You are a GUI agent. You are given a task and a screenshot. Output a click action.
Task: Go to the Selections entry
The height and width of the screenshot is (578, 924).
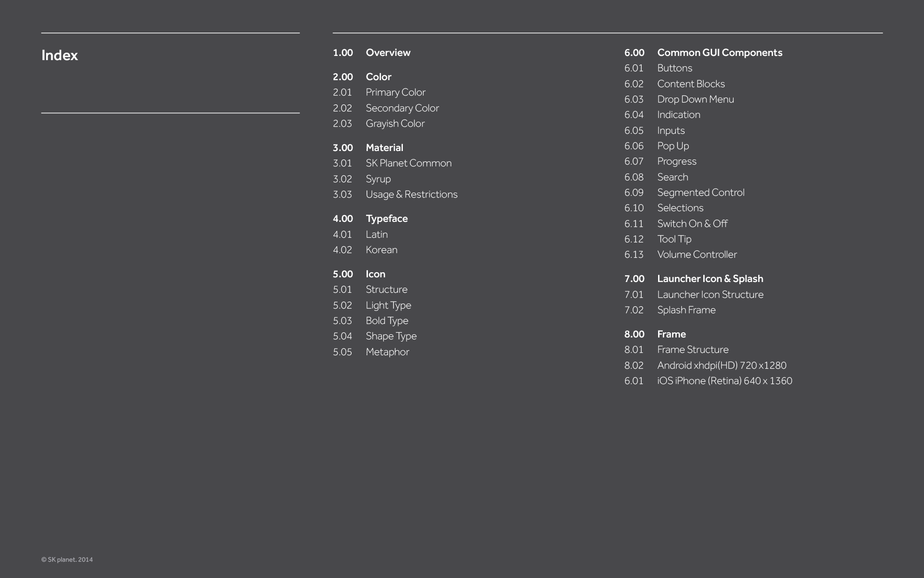(680, 208)
